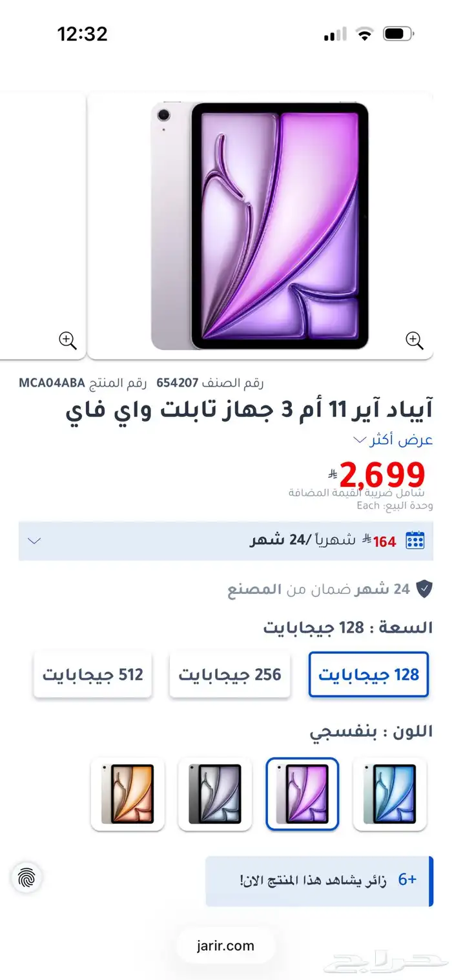Choose the purple iPad color swatch
The image size is (452, 980).
[x=302, y=794]
